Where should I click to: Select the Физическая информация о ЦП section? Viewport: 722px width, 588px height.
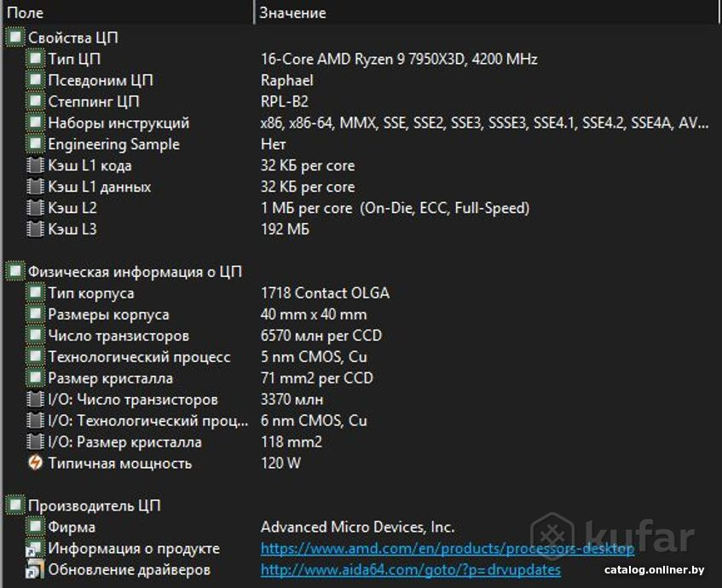[135, 272]
